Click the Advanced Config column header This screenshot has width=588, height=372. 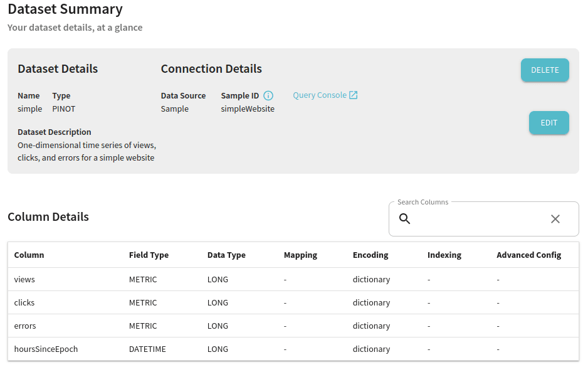point(528,255)
